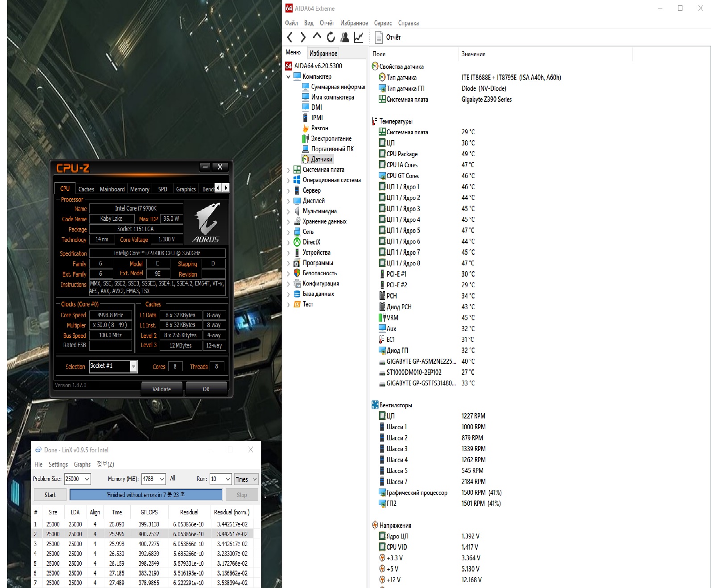
Task: Open the Вид menu in AIDA64
Action: (309, 23)
